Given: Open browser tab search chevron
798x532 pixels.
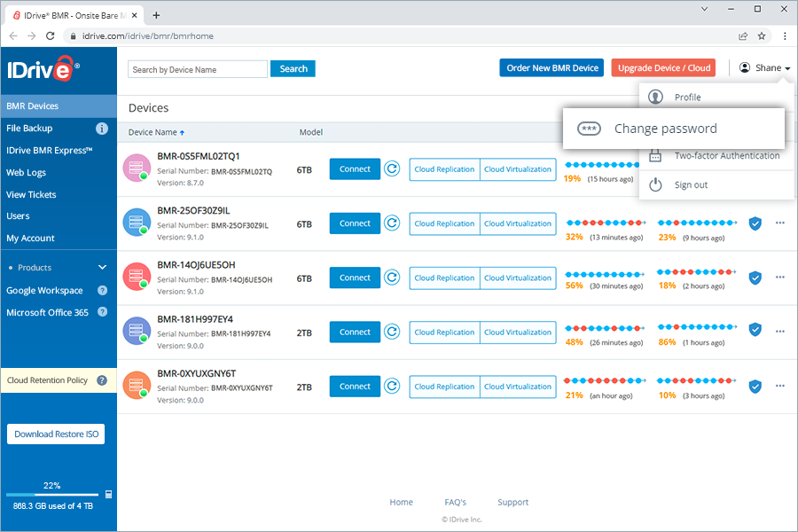Looking at the screenshot, I should (x=704, y=9).
